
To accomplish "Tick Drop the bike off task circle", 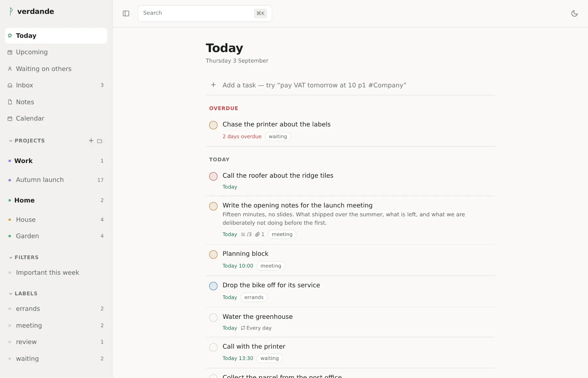I will (x=213, y=286).
